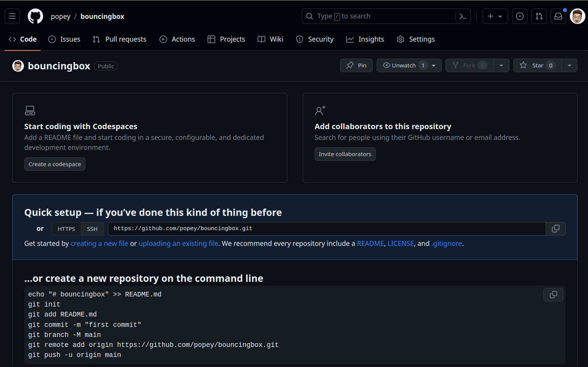Open the hamburger navigation menu

[12, 16]
